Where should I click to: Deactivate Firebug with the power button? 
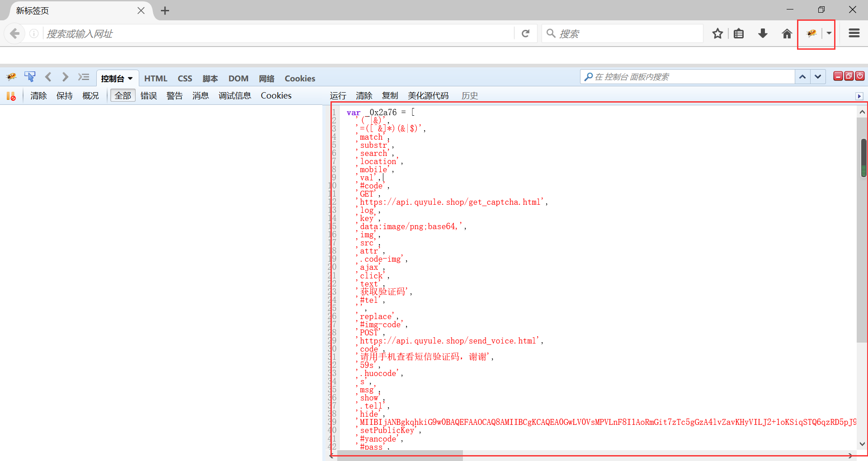coord(860,76)
